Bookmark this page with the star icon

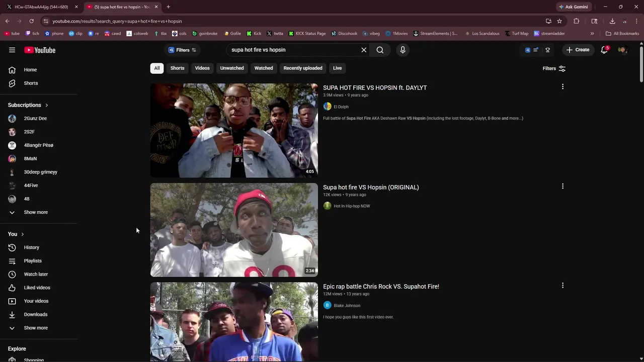pos(559,21)
